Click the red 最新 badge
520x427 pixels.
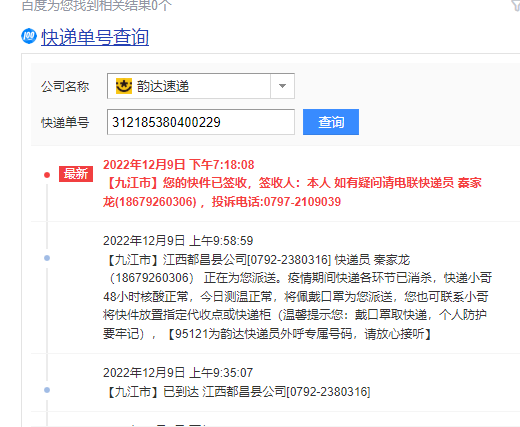pyautogui.click(x=76, y=174)
